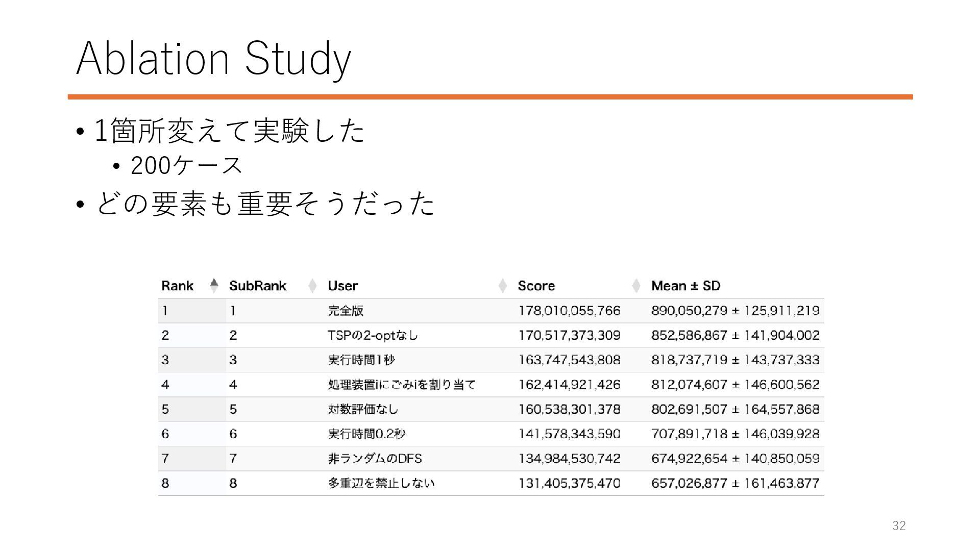Select the User column header
Image resolution: width=980 pixels, height=551 pixels.
(342, 286)
